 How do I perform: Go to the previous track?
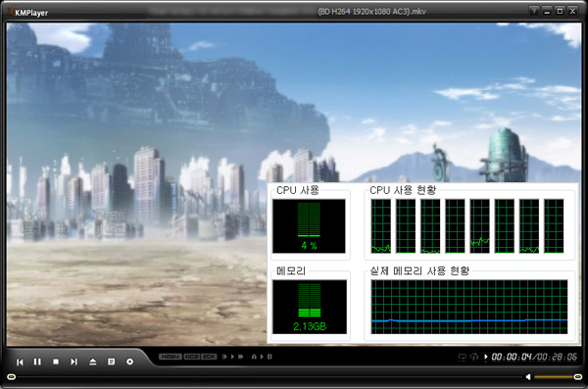(20, 362)
